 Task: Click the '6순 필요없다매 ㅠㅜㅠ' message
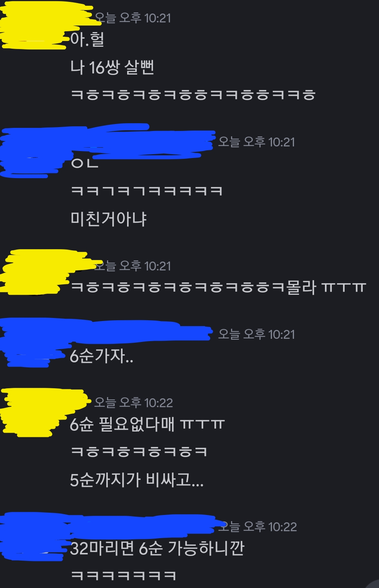pyautogui.click(x=147, y=424)
